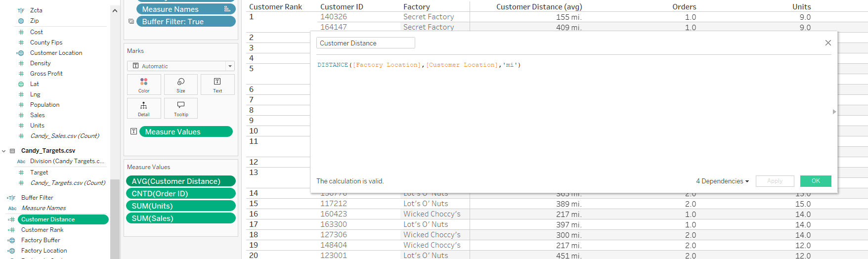Click the globe icon beside Lat
The image size is (868, 259).
(x=21, y=84)
